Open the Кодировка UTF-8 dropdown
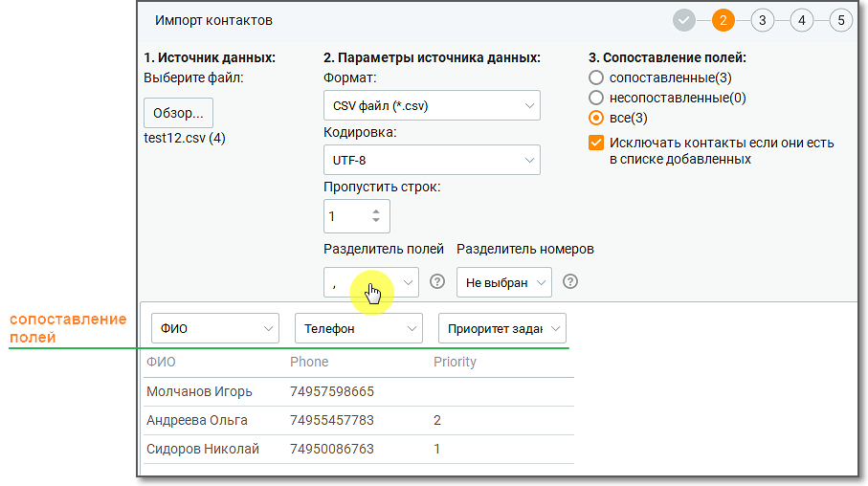Image resolution: width=868 pixels, height=486 pixels. [x=432, y=160]
